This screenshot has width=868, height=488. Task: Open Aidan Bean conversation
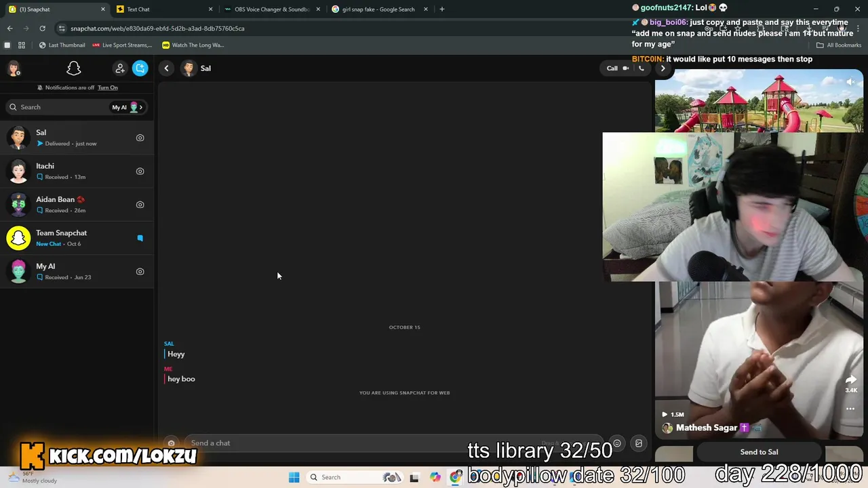tap(77, 205)
